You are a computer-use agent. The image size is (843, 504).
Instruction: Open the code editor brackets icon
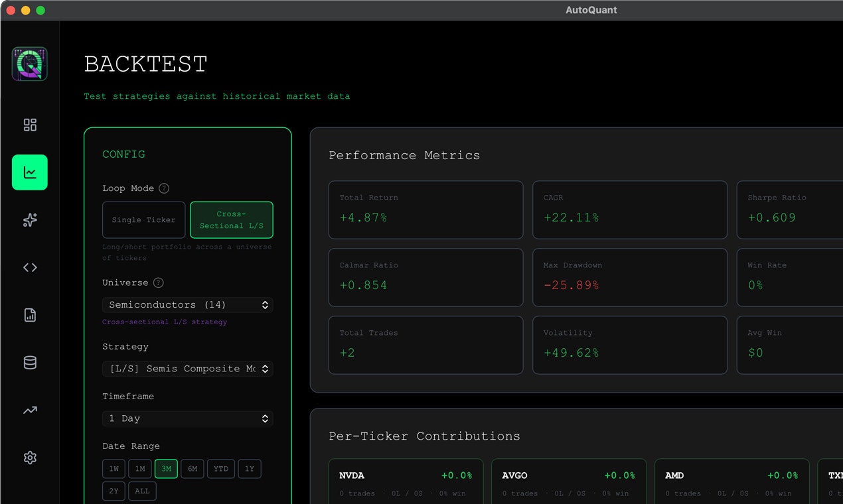[x=30, y=267]
